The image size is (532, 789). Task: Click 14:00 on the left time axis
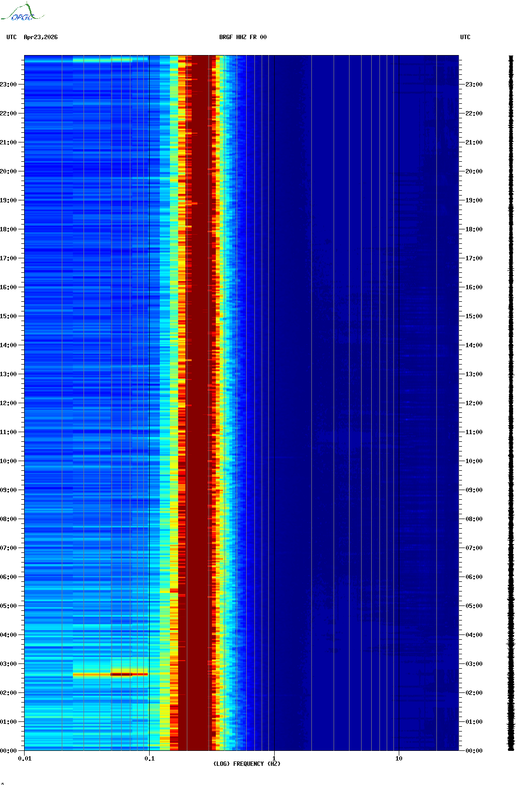8,345
